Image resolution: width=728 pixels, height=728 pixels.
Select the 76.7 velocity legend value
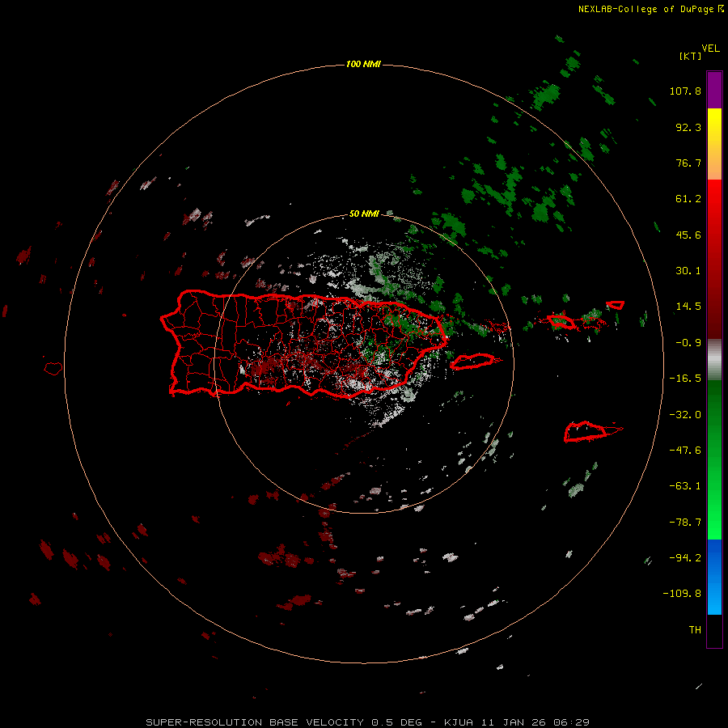pyautogui.click(x=688, y=163)
